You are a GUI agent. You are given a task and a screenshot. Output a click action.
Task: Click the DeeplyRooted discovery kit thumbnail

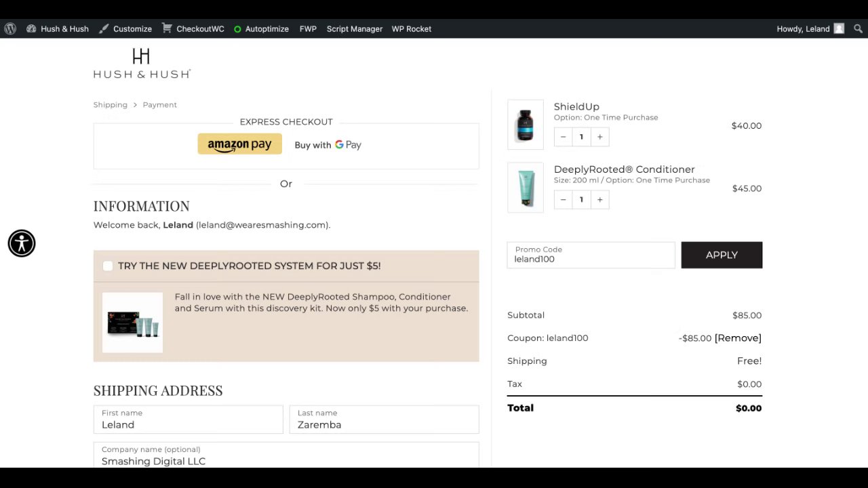point(132,323)
